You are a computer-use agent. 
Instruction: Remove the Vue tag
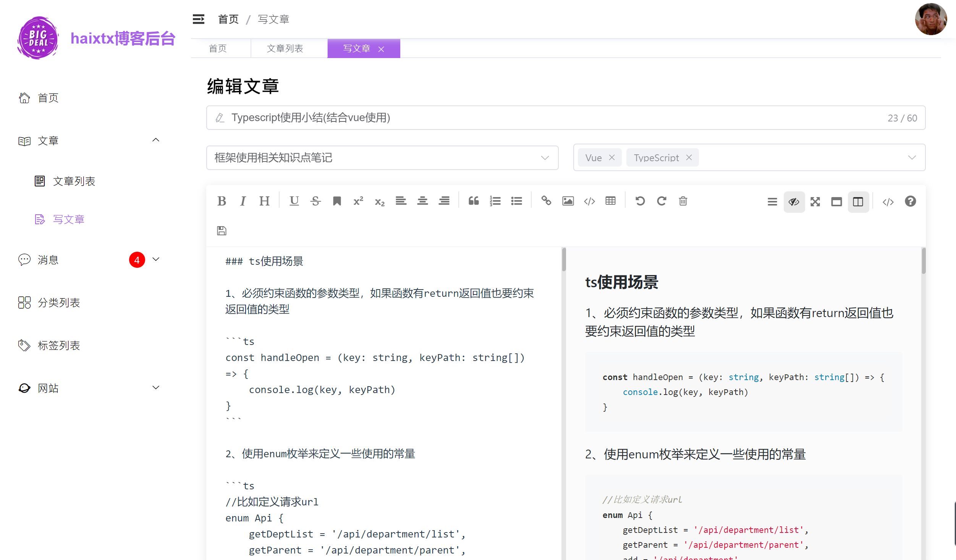click(611, 157)
